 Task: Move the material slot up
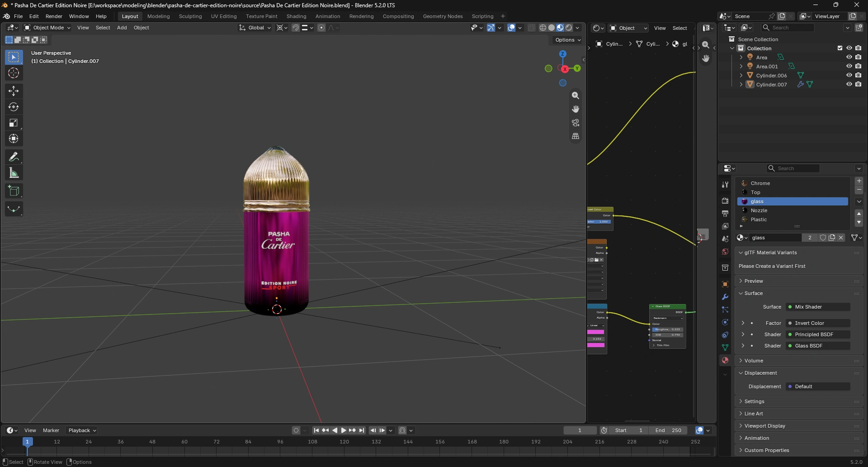(859, 214)
